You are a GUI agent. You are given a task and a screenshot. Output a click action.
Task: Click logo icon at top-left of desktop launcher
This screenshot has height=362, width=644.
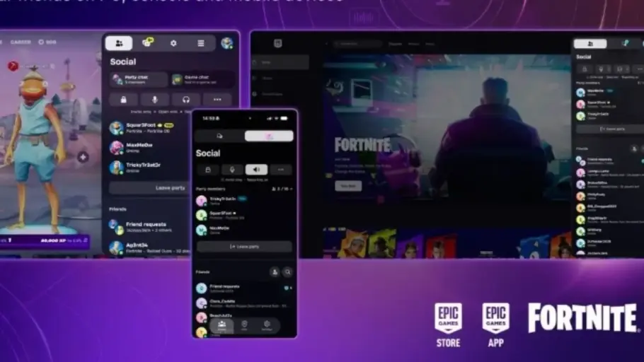tap(278, 43)
